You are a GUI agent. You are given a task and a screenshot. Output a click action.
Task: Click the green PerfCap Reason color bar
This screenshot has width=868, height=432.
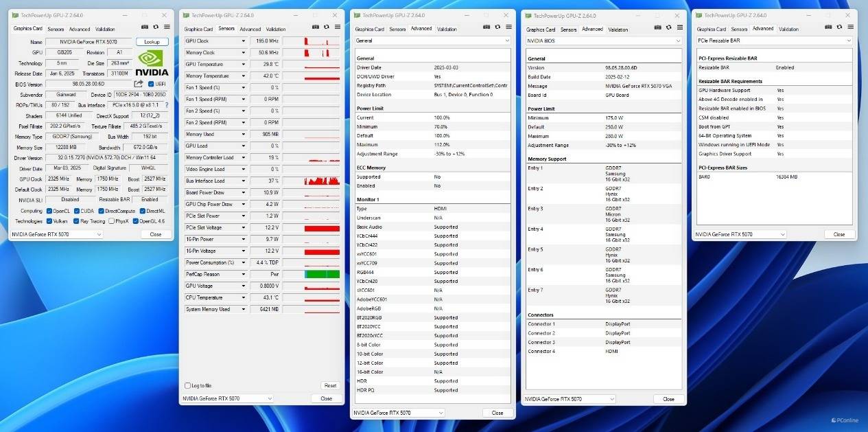322,274
